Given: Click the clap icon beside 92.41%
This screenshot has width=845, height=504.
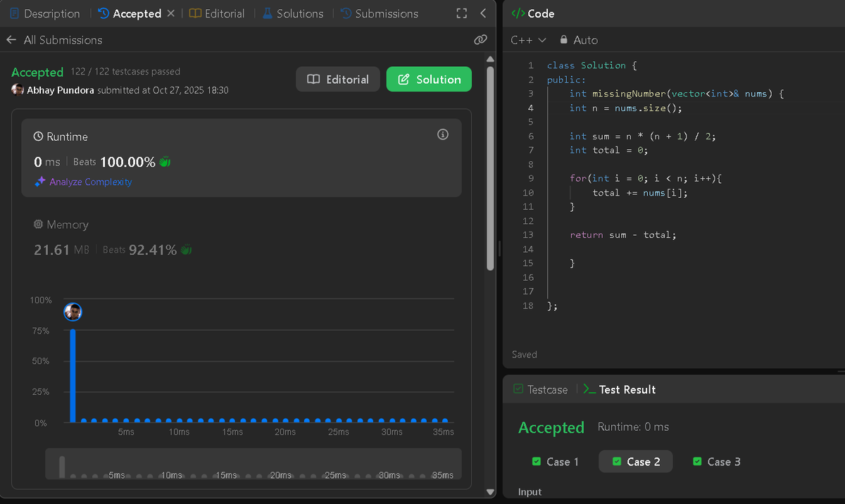Looking at the screenshot, I should 187,250.
